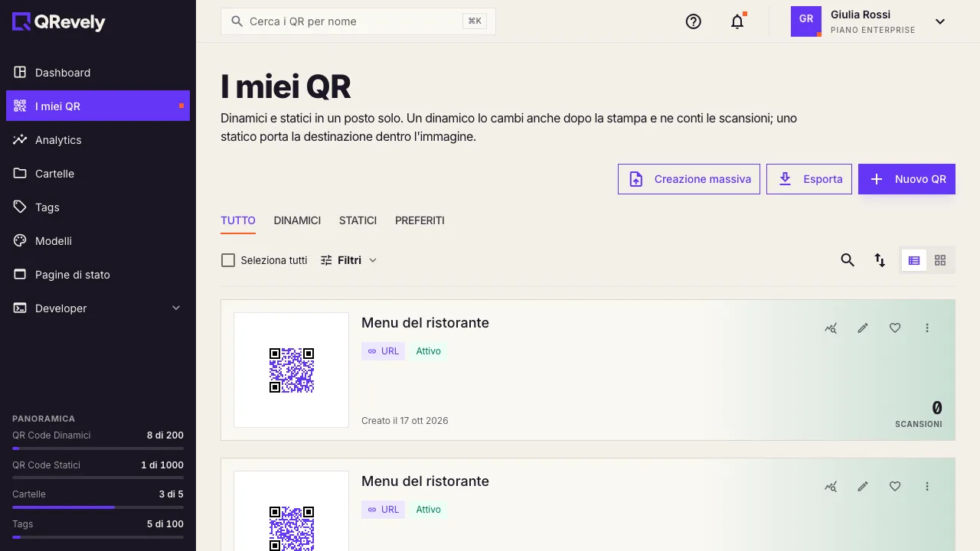
Task: Click the first card's QR code thumbnail
Action: tap(292, 370)
